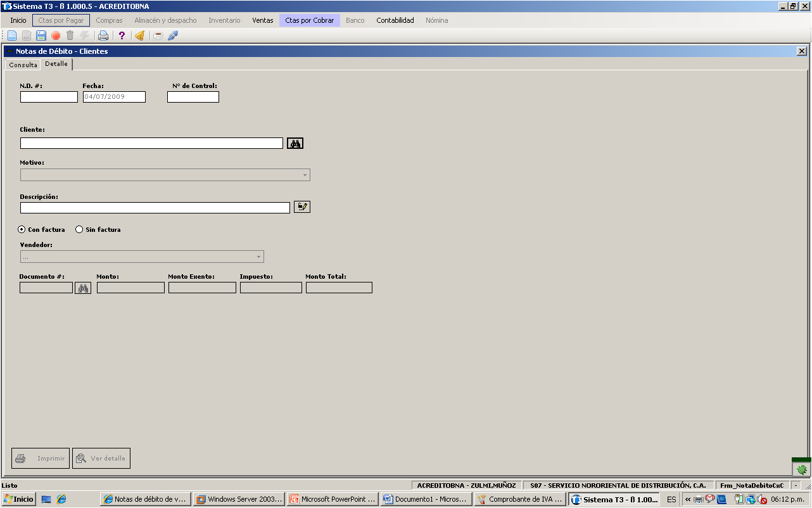
Task: Click the blue connector plug toolbar icon
Action: coord(173,35)
